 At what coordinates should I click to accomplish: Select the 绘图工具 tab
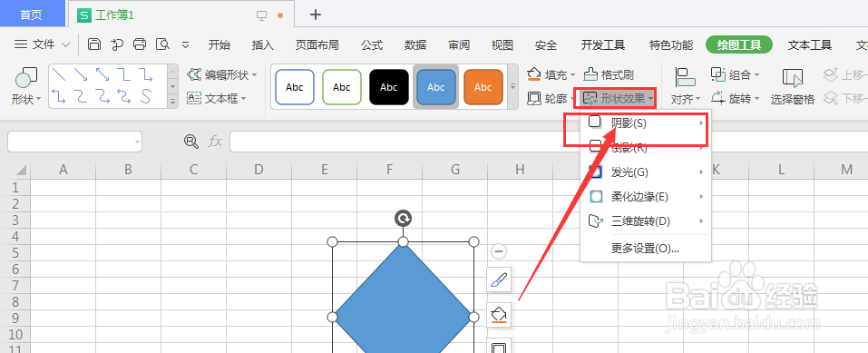(x=739, y=44)
